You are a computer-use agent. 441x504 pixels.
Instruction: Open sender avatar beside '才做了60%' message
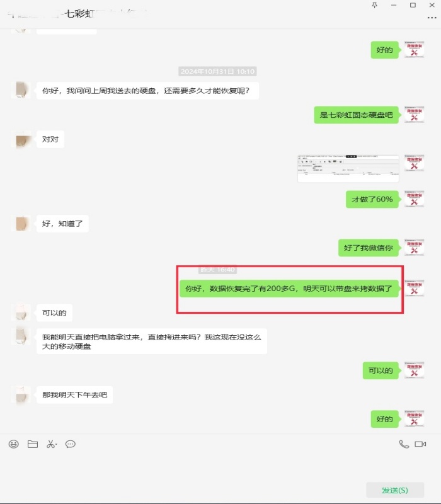pyautogui.click(x=414, y=199)
